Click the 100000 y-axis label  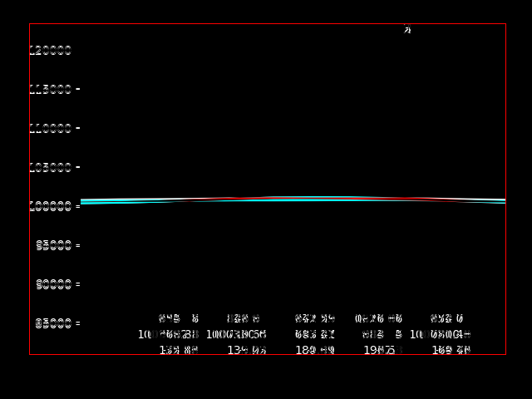[51, 206]
